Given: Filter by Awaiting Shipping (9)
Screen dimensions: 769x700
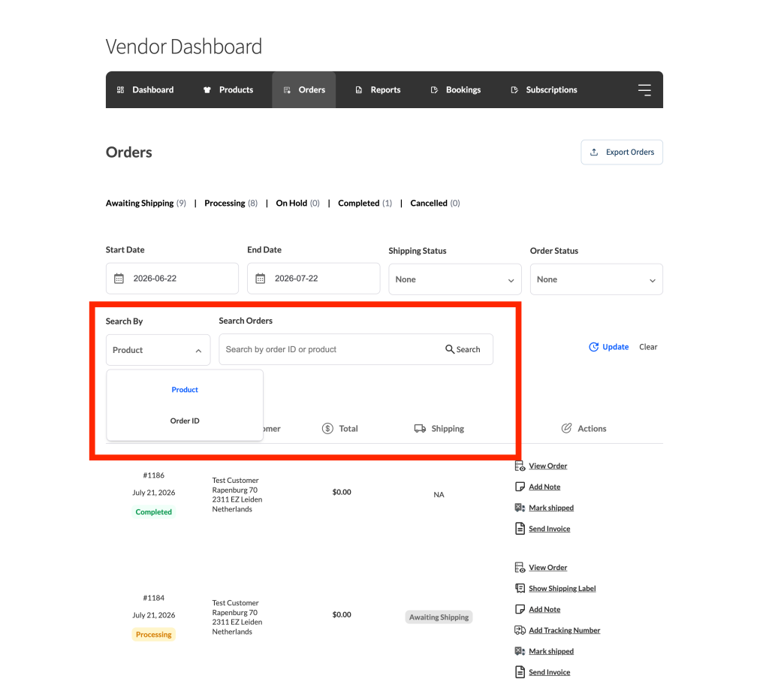Looking at the screenshot, I should click(x=146, y=203).
